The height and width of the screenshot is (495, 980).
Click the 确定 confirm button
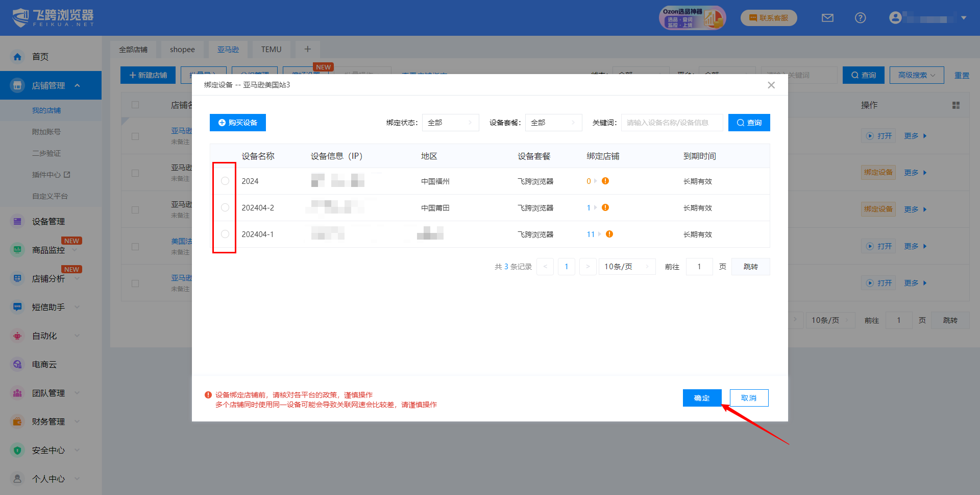702,398
